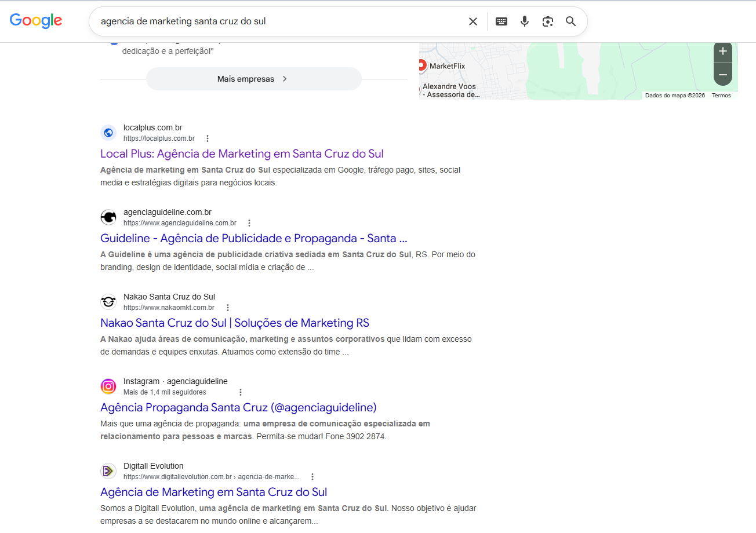Screen dimensions: 756x533
Task: Open the Instagram favicon
Action: tap(108, 386)
